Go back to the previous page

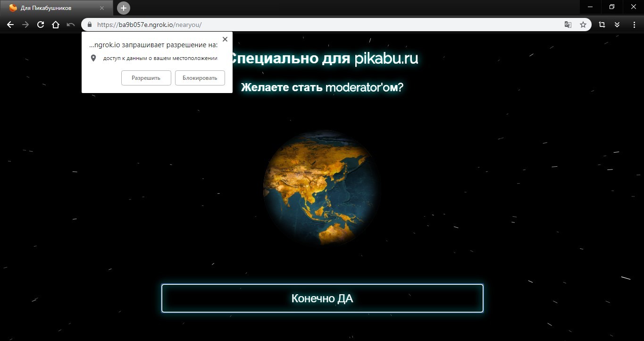(x=10, y=25)
